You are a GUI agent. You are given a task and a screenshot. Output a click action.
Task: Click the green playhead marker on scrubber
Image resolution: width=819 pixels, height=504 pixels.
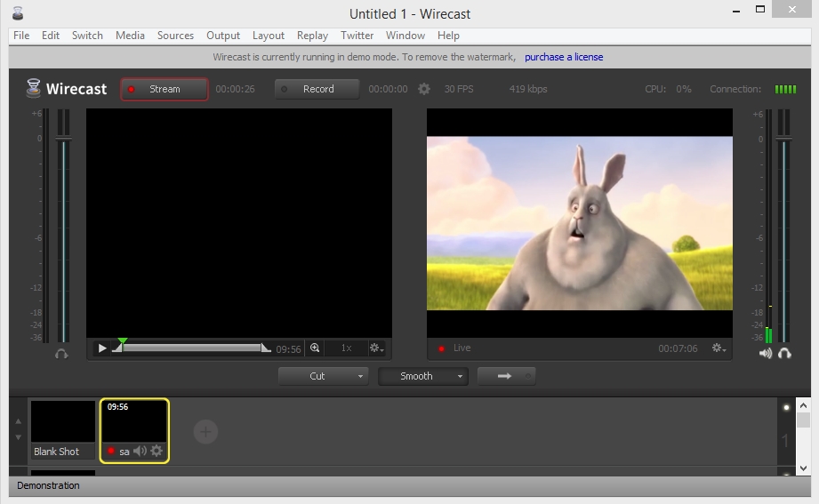[122, 341]
